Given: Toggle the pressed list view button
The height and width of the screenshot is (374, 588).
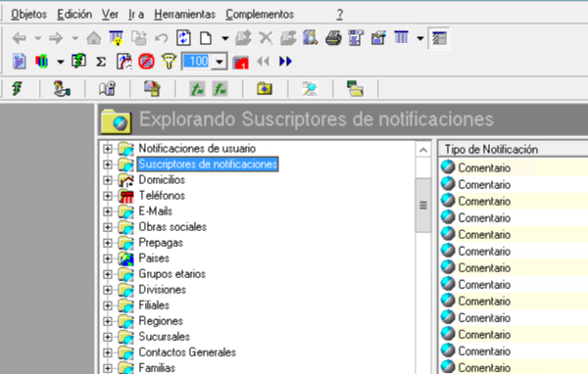Looking at the screenshot, I should coord(439,38).
